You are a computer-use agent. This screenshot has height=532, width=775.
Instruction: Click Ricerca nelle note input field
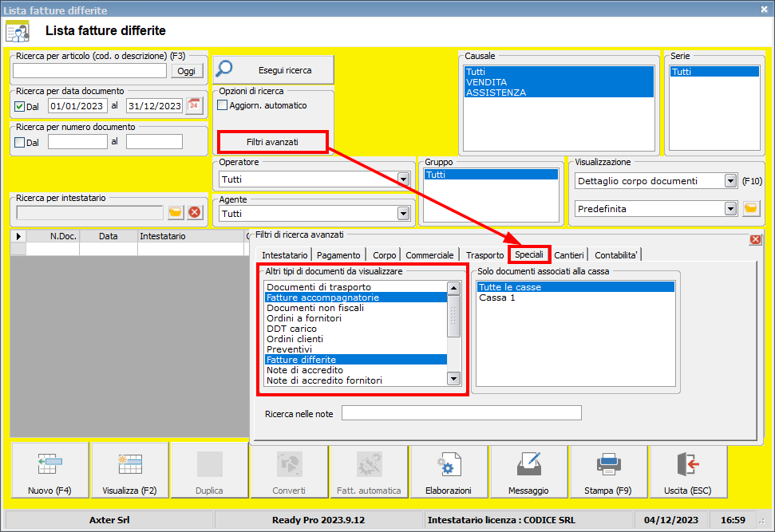(461, 413)
